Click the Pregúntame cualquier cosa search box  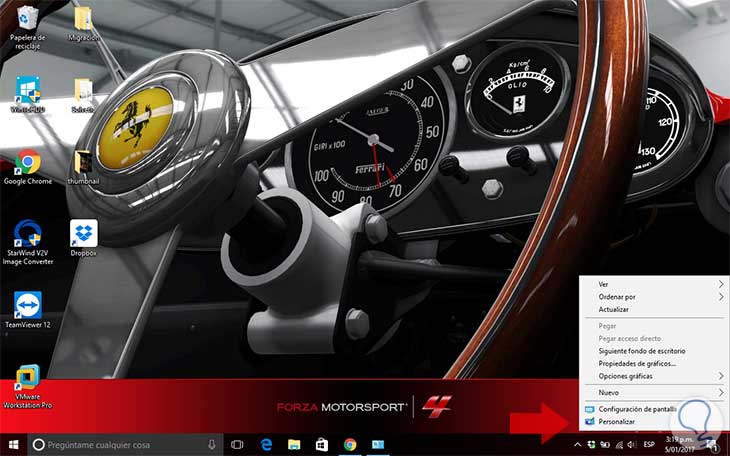point(125,445)
